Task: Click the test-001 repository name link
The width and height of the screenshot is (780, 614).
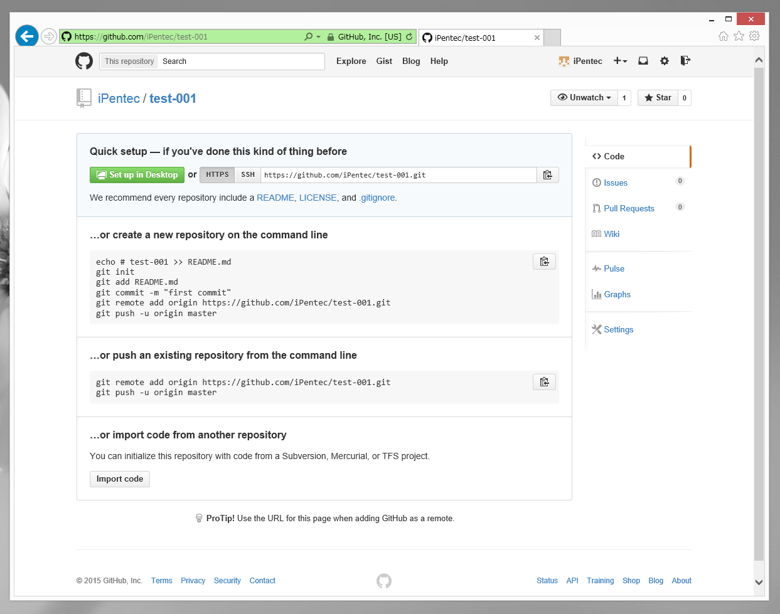Action: tap(173, 99)
